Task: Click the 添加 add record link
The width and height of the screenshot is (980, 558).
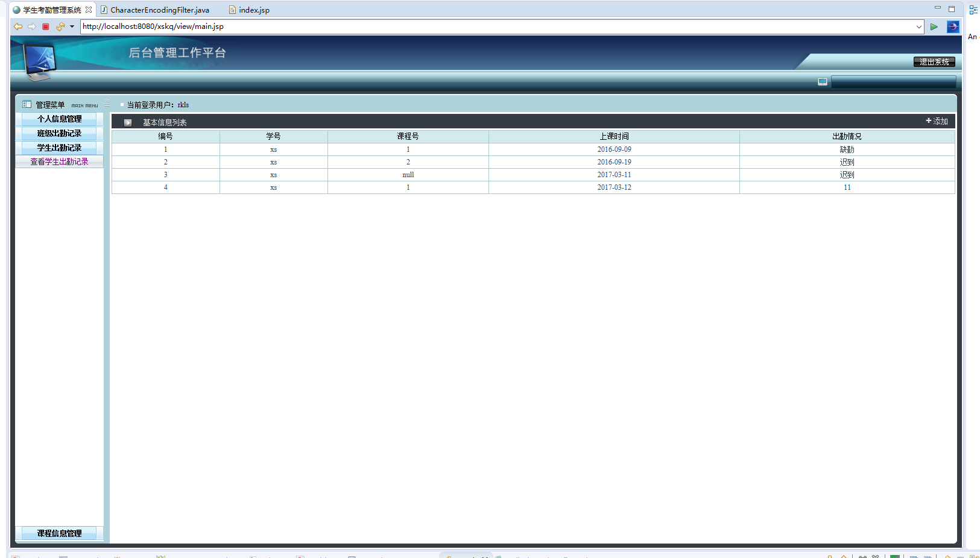Action: point(937,121)
